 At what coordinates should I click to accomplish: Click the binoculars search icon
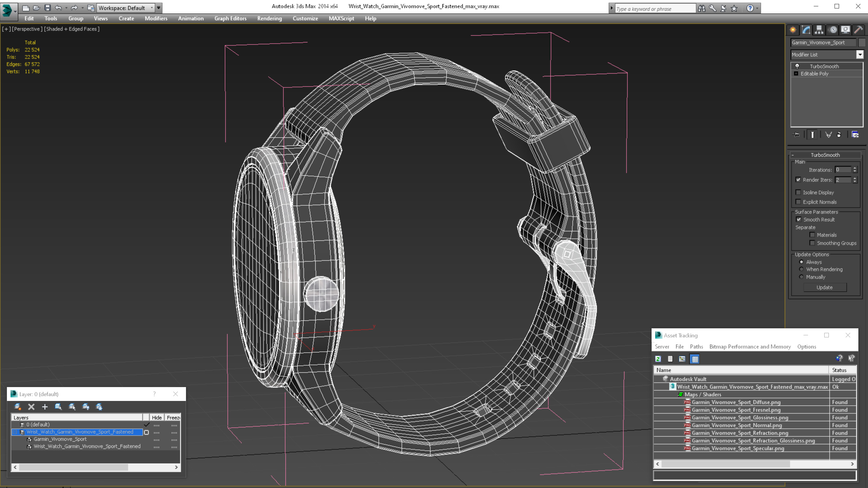pyautogui.click(x=702, y=8)
